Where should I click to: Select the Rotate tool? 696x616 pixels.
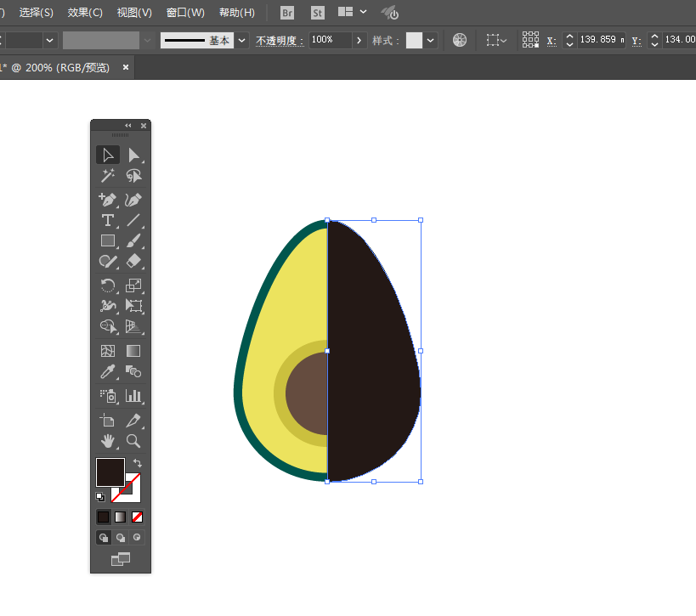pyautogui.click(x=108, y=285)
